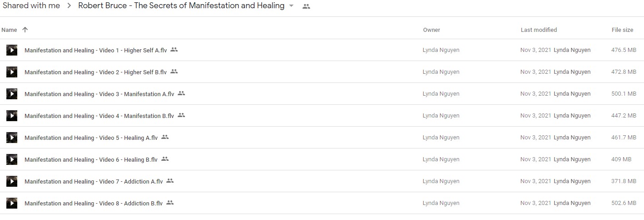Click the video icon for Higher Self A.flv
Screen dimensions: 644x220
click(12, 50)
